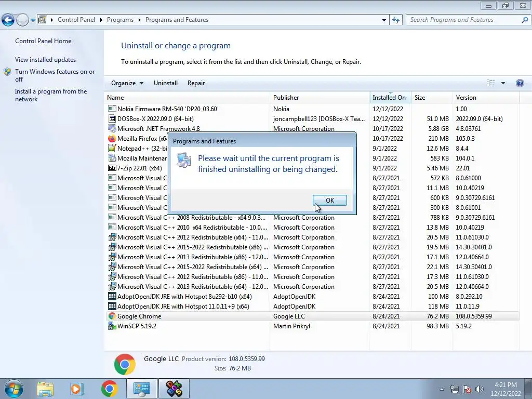Click the help question mark icon

pyautogui.click(x=520, y=83)
